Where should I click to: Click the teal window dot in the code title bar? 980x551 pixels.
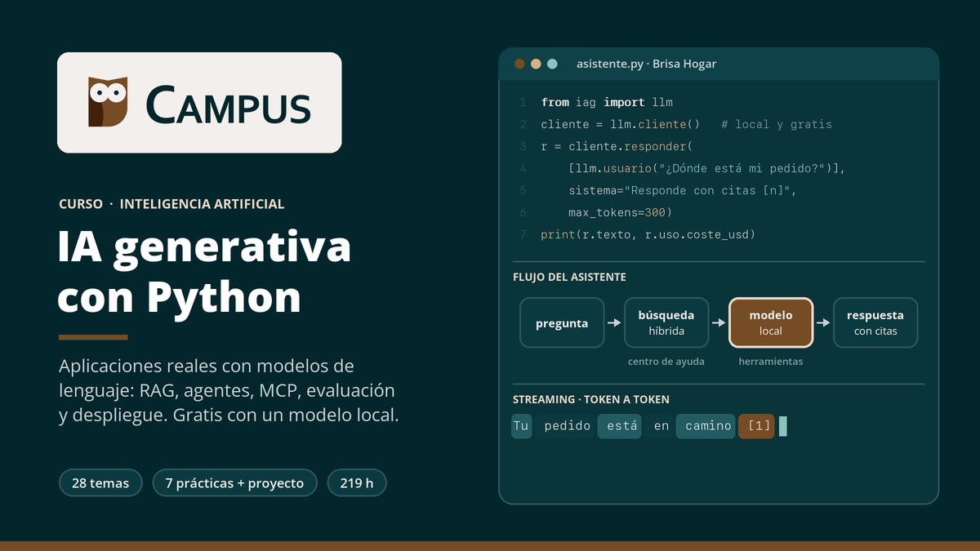pos(552,64)
